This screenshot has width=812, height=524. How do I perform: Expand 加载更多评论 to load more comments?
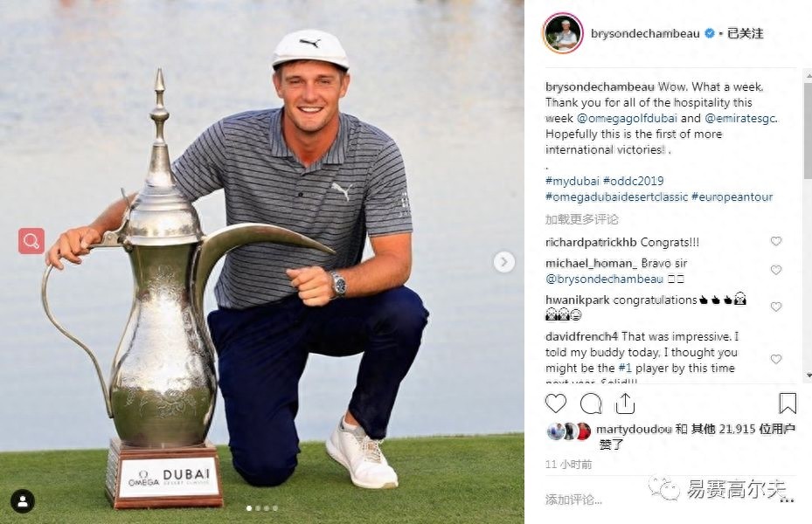click(x=581, y=219)
